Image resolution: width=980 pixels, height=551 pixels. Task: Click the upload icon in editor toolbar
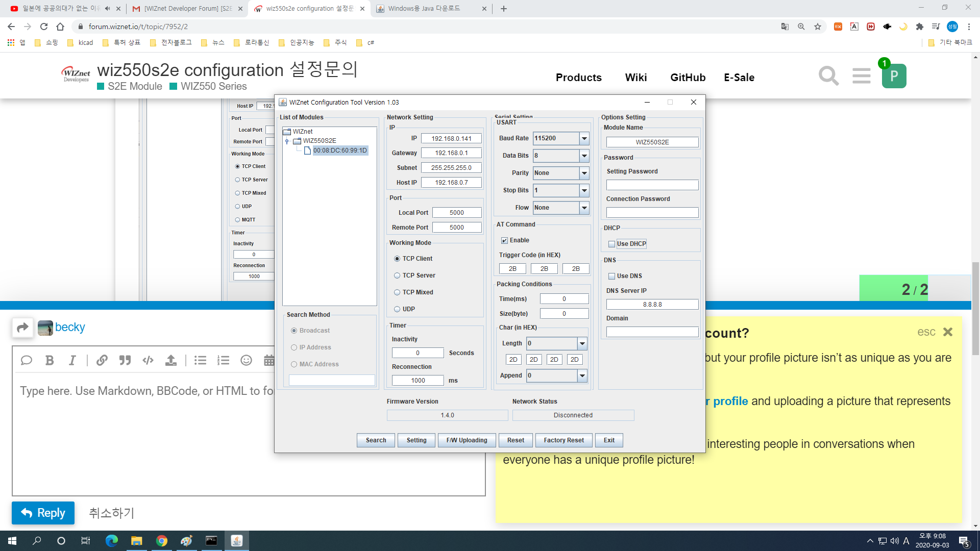(171, 361)
